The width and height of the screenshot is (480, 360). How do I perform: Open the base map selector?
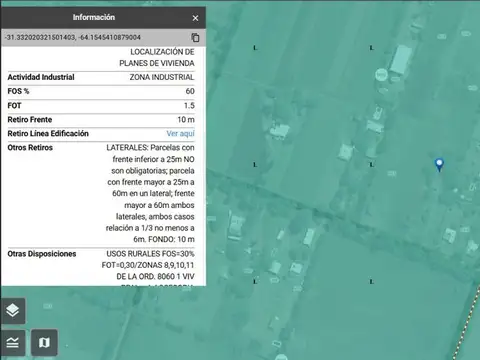coord(44,342)
